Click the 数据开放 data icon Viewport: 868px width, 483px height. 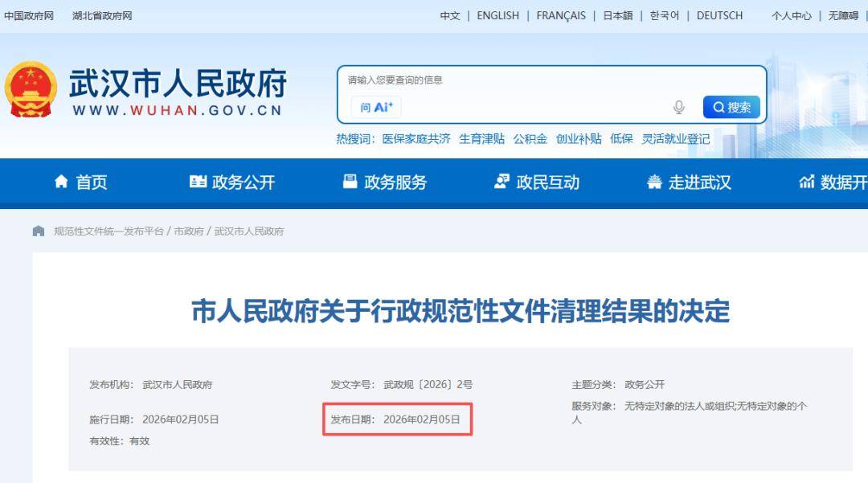click(x=807, y=182)
